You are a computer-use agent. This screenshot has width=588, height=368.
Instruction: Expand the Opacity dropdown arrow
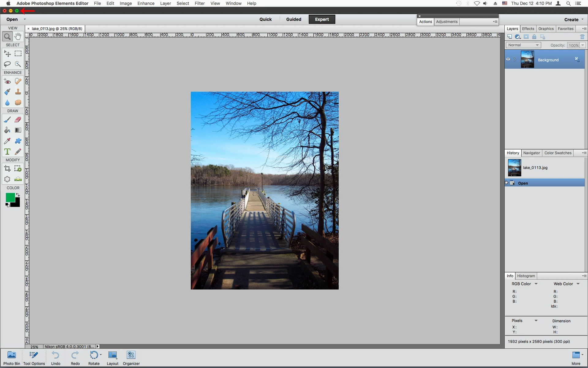(x=582, y=45)
